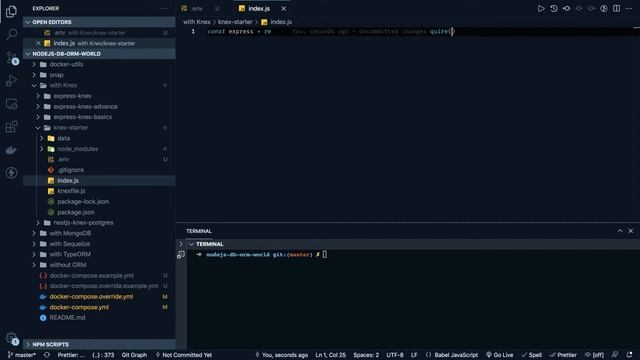Click the terminal list icon beside the prompt

pos(181,254)
